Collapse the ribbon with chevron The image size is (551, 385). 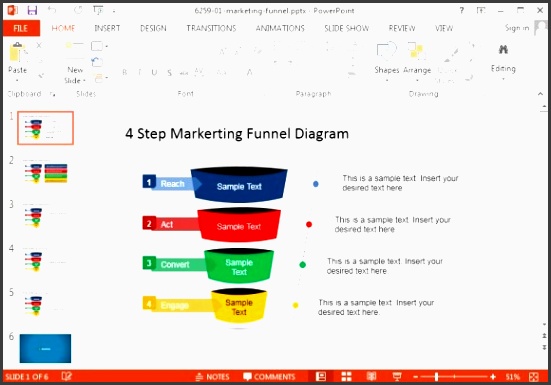540,94
